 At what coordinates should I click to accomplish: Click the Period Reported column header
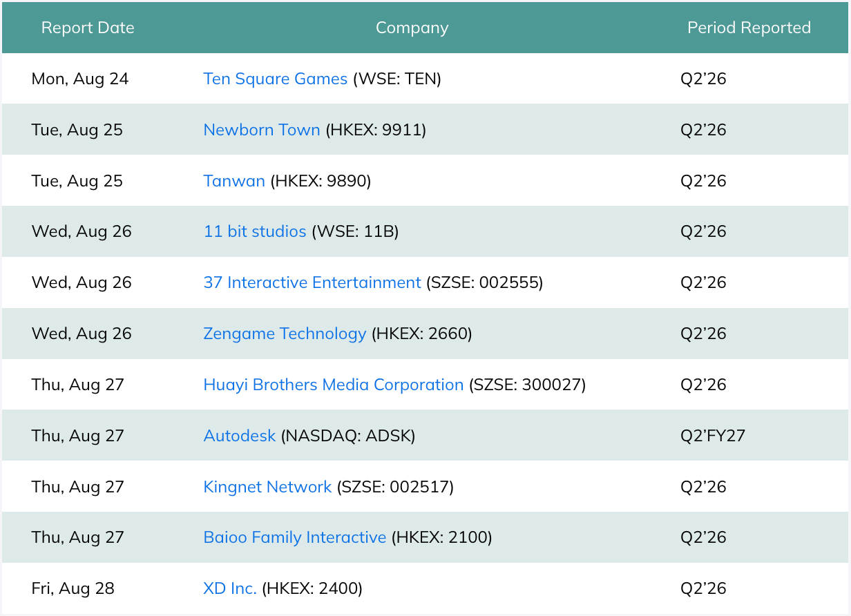click(749, 28)
